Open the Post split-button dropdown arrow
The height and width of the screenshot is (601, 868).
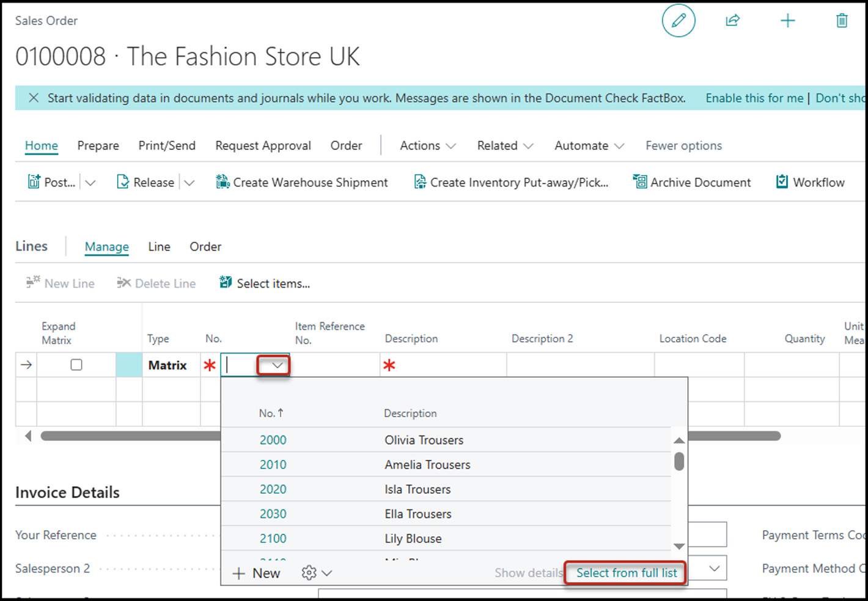[90, 183]
